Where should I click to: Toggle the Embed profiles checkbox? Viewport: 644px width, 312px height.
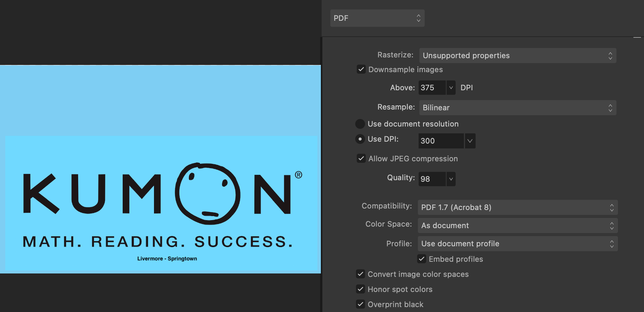[422, 259]
